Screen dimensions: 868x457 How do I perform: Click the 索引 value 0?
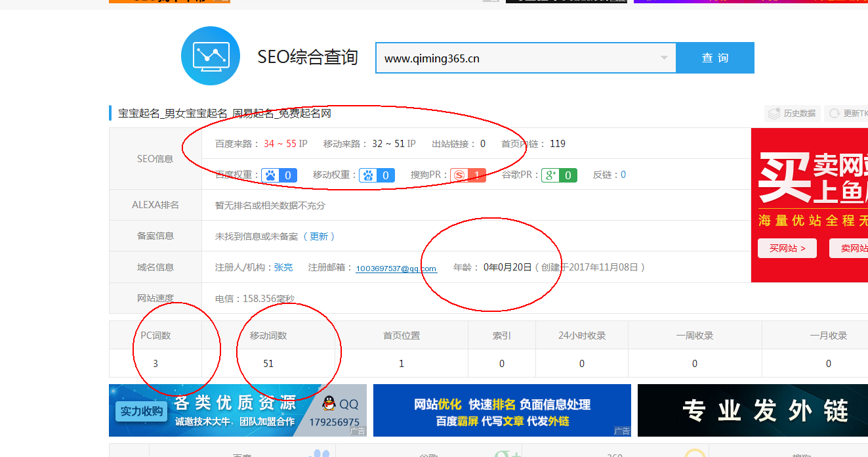point(502,363)
